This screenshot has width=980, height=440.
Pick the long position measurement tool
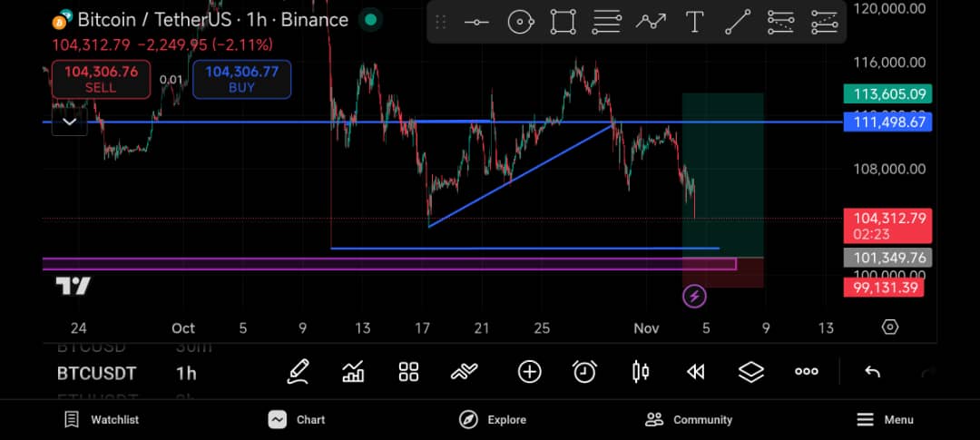(780, 23)
